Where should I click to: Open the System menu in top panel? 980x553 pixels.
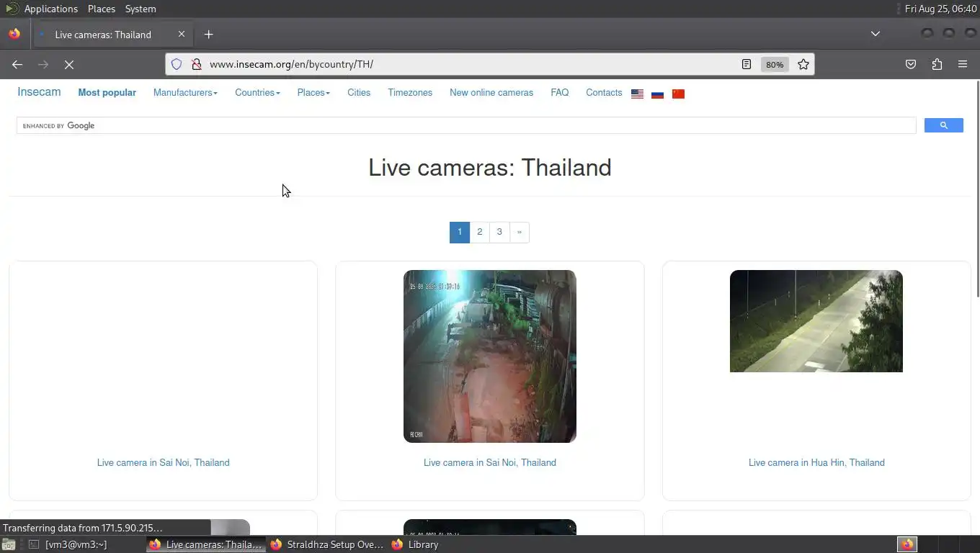(x=141, y=9)
